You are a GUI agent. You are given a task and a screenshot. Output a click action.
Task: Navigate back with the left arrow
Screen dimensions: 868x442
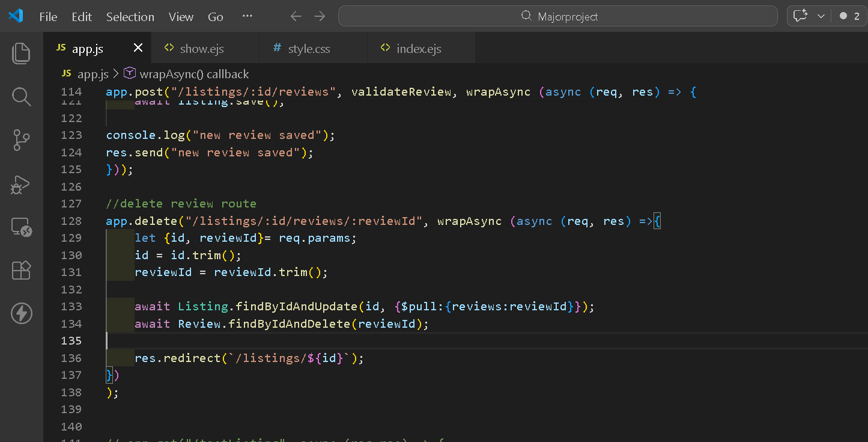tap(296, 16)
